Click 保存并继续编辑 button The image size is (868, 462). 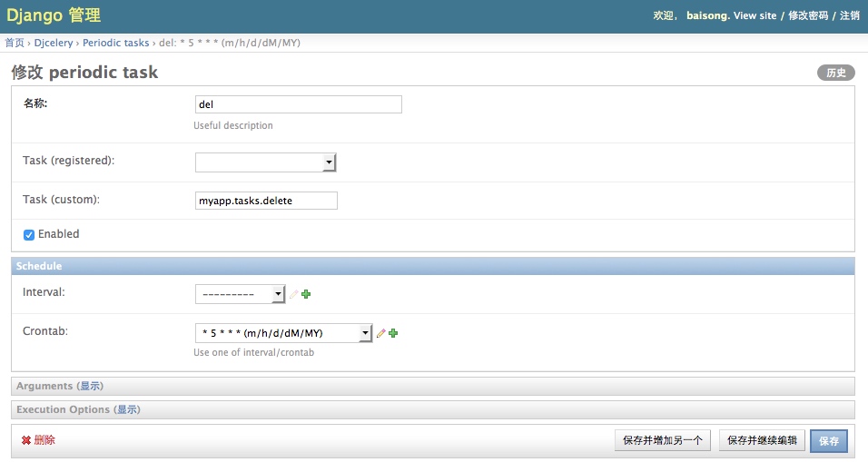click(x=762, y=441)
